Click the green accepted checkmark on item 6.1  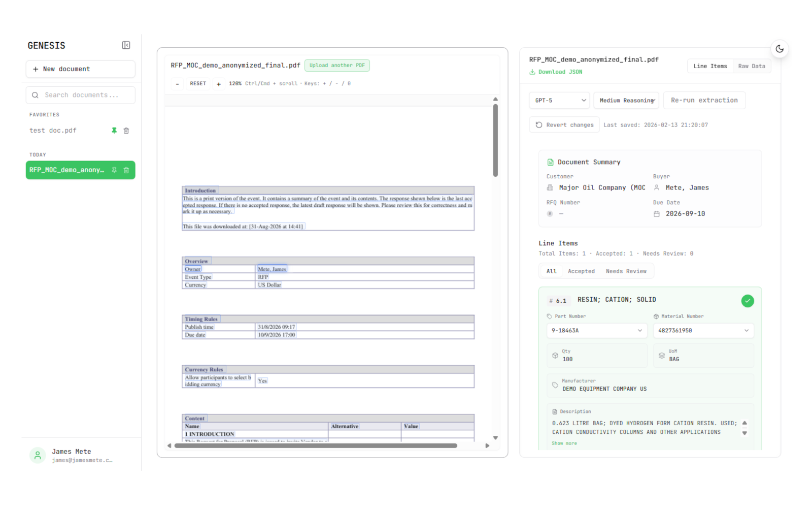(748, 301)
